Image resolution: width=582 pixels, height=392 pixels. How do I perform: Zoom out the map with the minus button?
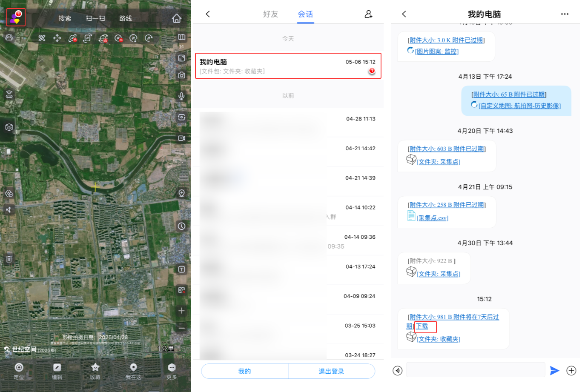(x=181, y=328)
